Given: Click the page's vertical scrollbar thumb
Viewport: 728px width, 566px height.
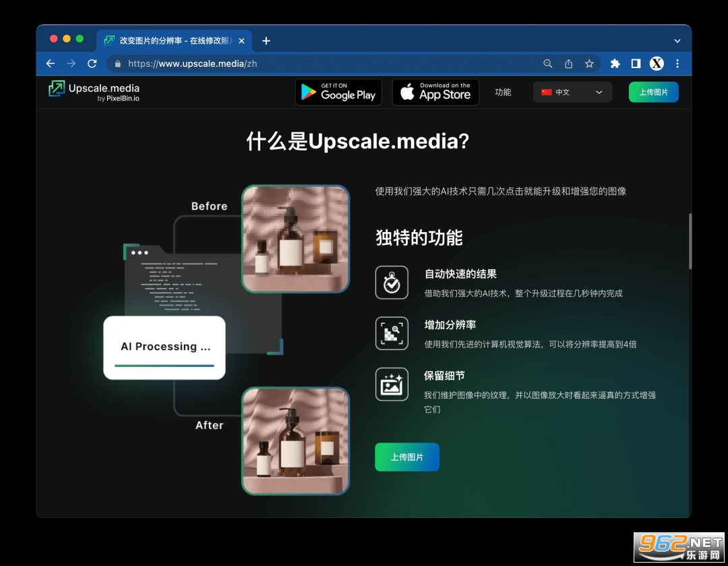Looking at the screenshot, I should (x=689, y=241).
